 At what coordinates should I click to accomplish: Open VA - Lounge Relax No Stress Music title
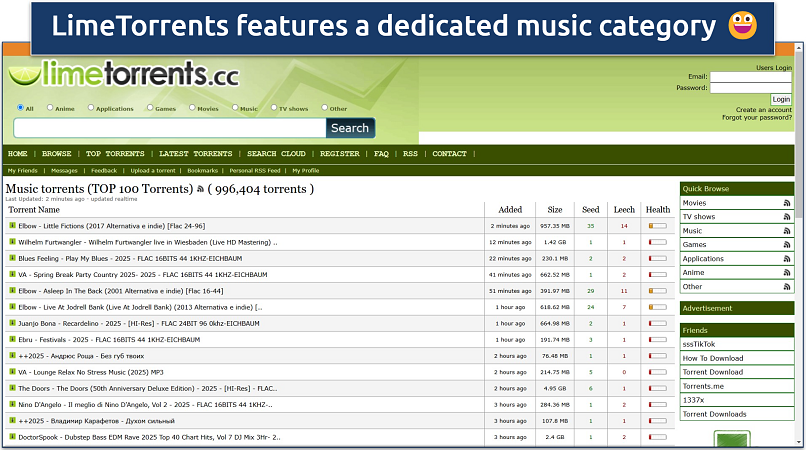[x=91, y=372]
